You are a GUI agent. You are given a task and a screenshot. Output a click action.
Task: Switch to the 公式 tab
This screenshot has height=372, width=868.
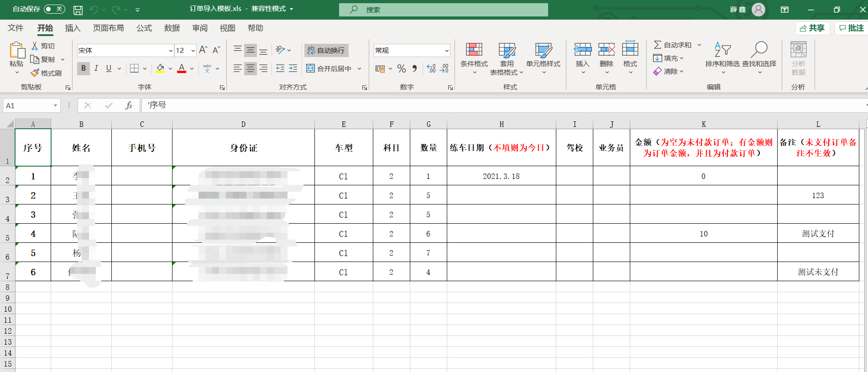coord(144,28)
